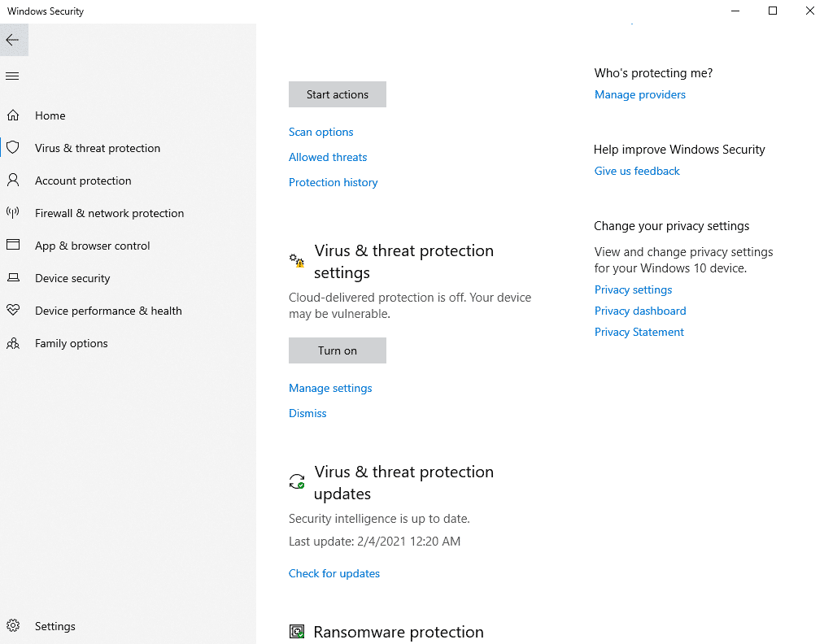Click Manage settings link
824x644 pixels.
point(330,388)
